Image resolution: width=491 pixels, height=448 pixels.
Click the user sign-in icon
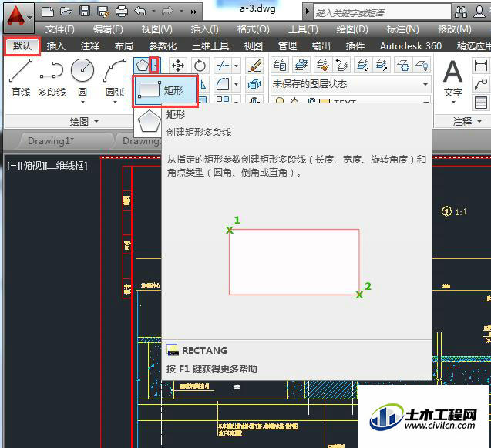[x=479, y=12]
